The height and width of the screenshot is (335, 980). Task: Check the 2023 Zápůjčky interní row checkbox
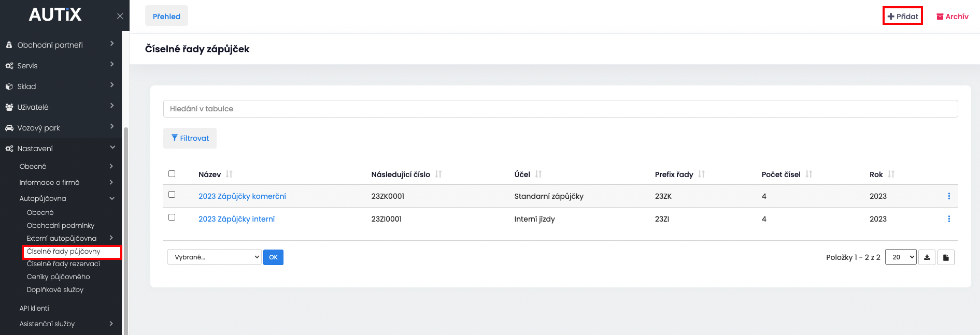pyautogui.click(x=172, y=217)
